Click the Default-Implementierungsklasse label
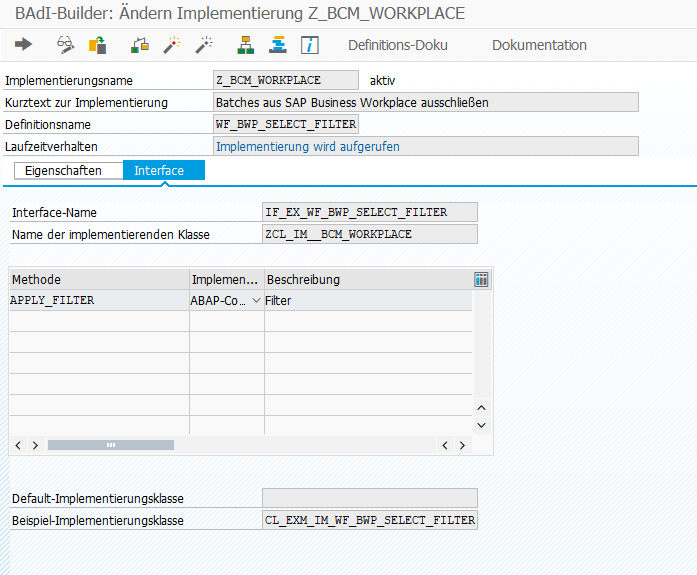This screenshot has width=697, height=575. (98, 499)
